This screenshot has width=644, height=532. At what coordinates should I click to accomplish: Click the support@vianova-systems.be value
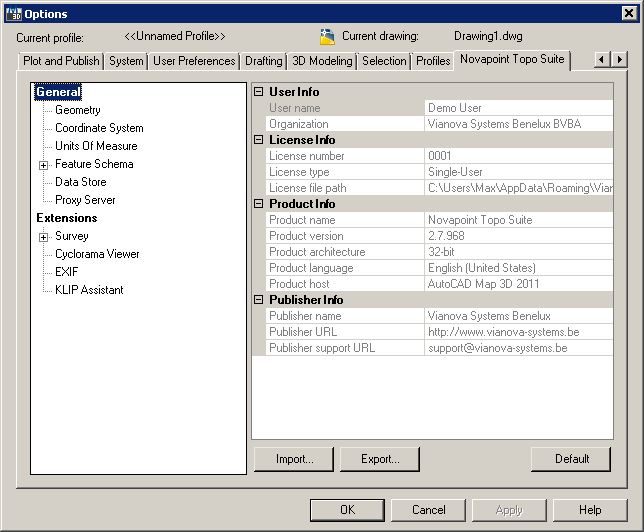(x=519, y=348)
